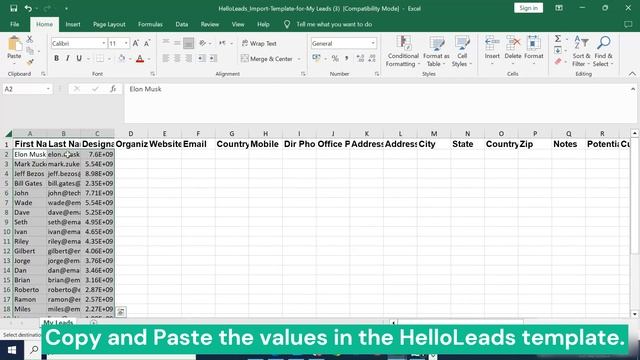Click the AutoSum sigma icon
Screen dimensions: 640x360
[x=558, y=39]
